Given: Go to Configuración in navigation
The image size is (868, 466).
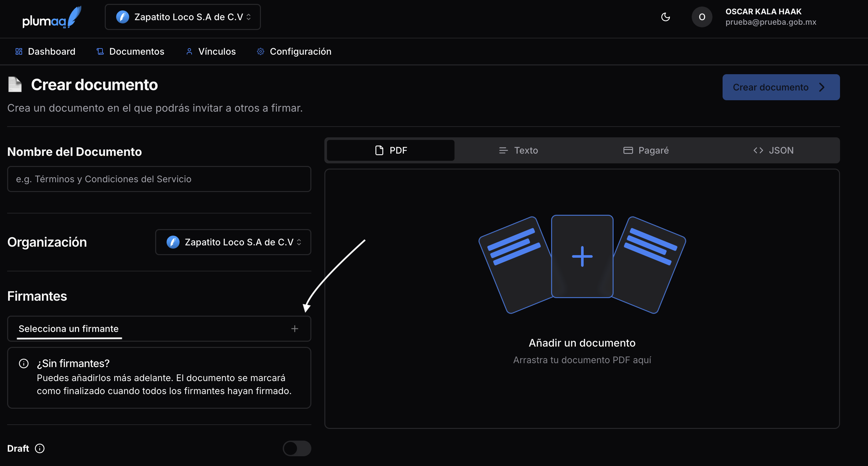Looking at the screenshot, I should 294,51.
